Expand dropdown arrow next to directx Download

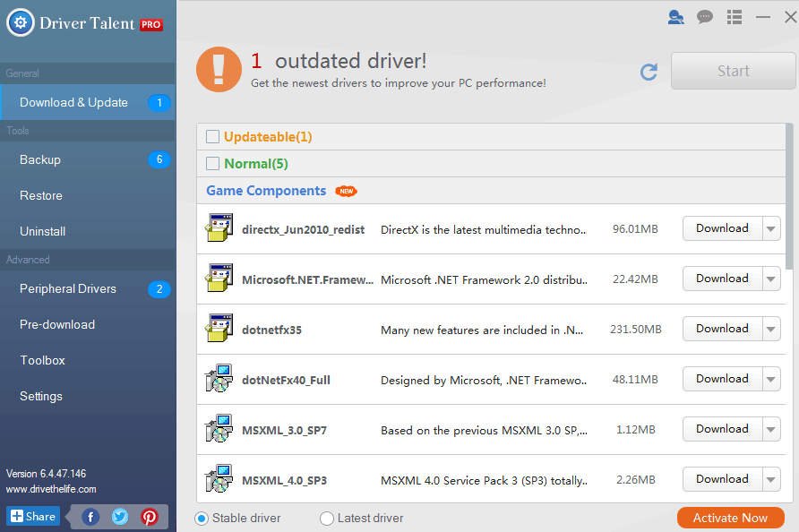tap(771, 228)
